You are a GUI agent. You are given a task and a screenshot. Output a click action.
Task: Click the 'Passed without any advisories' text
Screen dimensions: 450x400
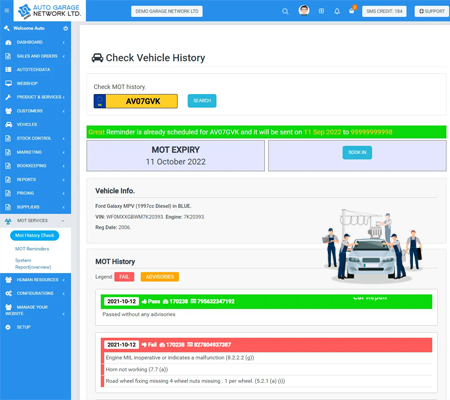(x=139, y=314)
